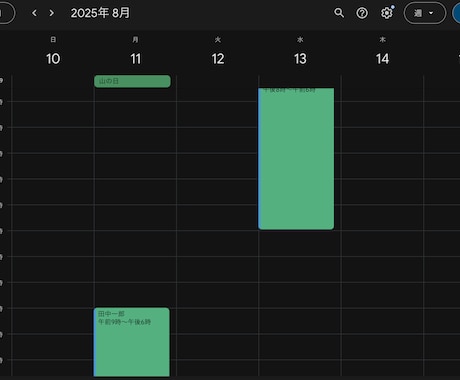
Task: Open the 週 view dropdown
Action: 425,13
